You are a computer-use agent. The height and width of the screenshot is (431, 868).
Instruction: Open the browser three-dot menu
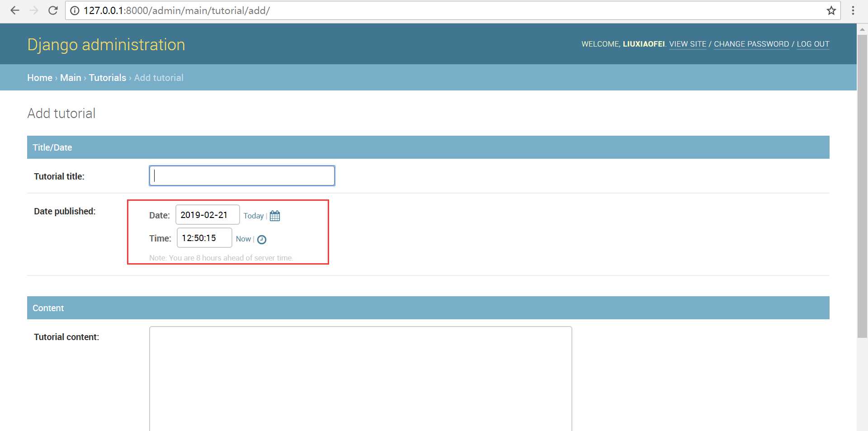pyautogui.click(x=853, y=10)
